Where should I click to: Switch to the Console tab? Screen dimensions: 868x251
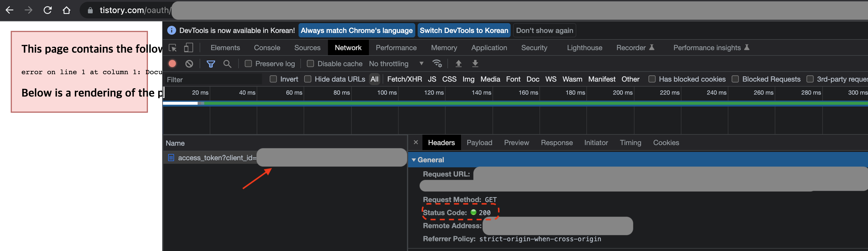[267, 48]
